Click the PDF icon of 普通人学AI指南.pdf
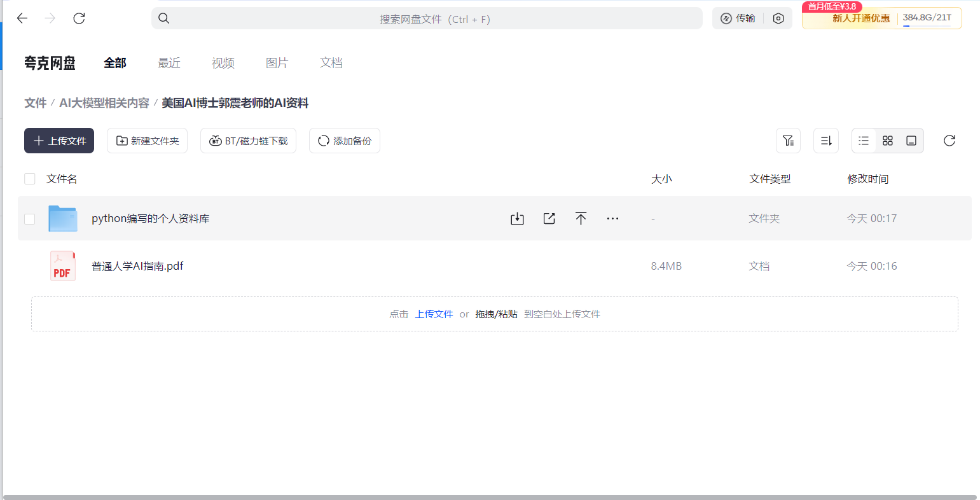Screen dimensions: 980x500 coord(62,266)
